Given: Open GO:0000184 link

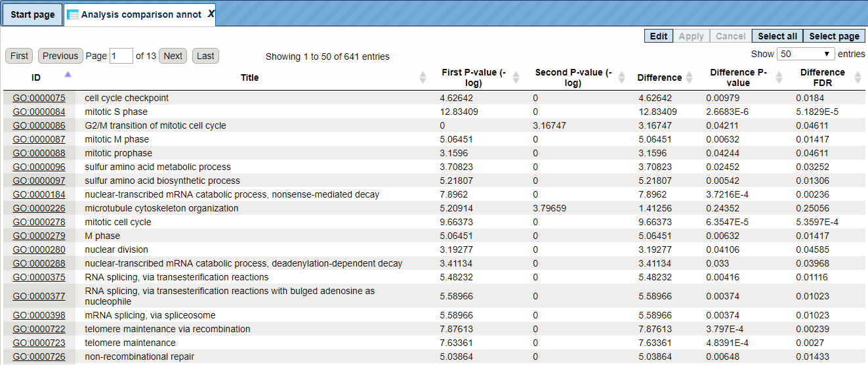Looking at the screenshot, I should (39, 194).
